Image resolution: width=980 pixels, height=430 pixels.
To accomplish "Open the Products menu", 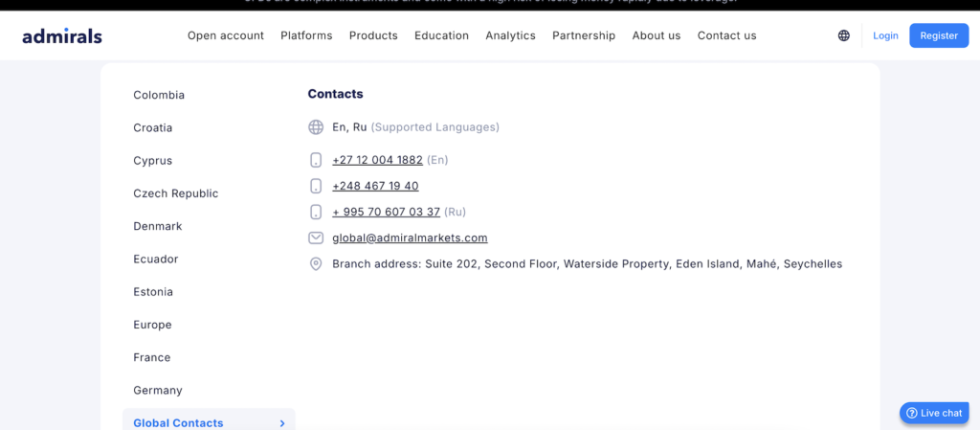I will (x=373, y=35).
